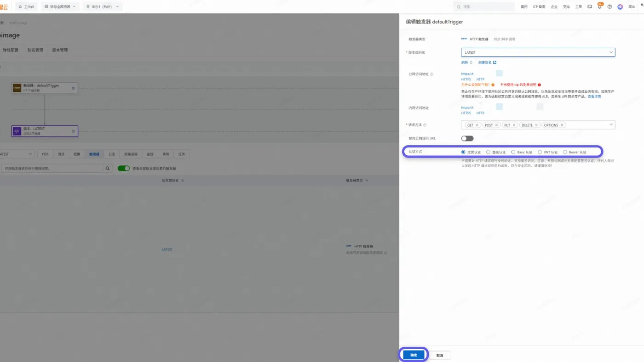Switch to the 任务 tab
Viewport: 644px width, 362px height.
tap(182, 154)
